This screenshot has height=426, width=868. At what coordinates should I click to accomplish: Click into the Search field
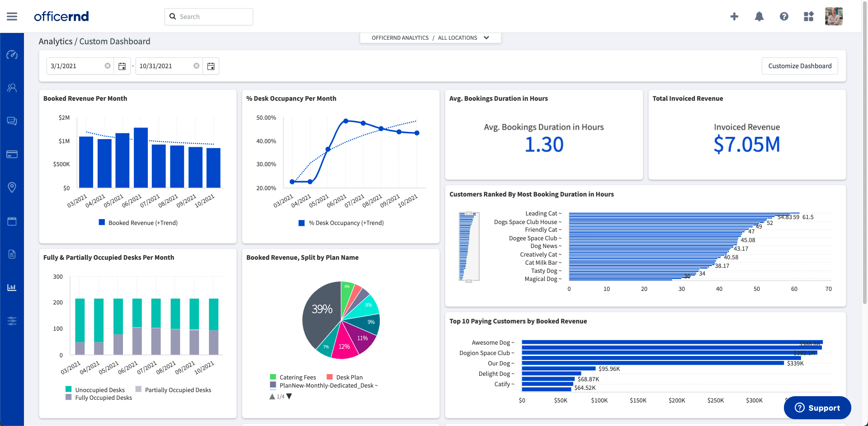[209, 16]
